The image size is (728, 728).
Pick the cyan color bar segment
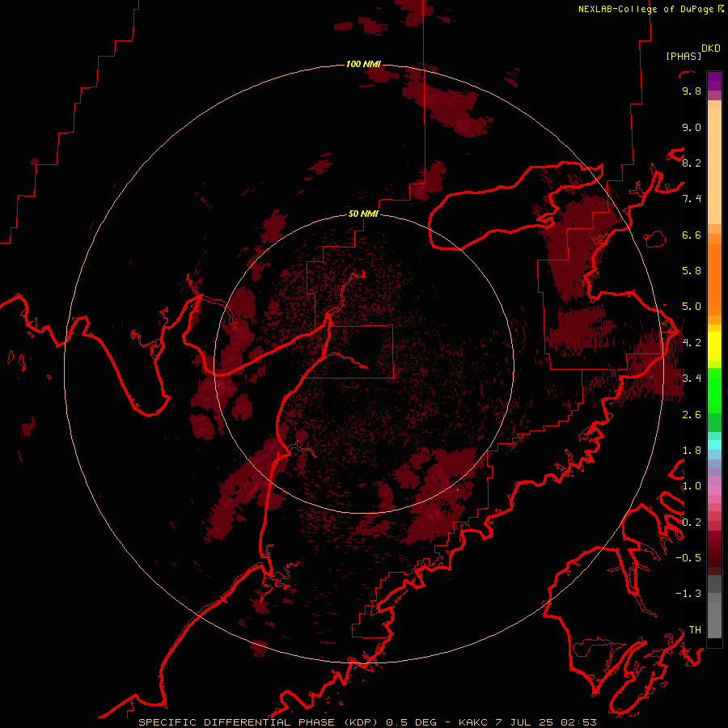point(714,445)
